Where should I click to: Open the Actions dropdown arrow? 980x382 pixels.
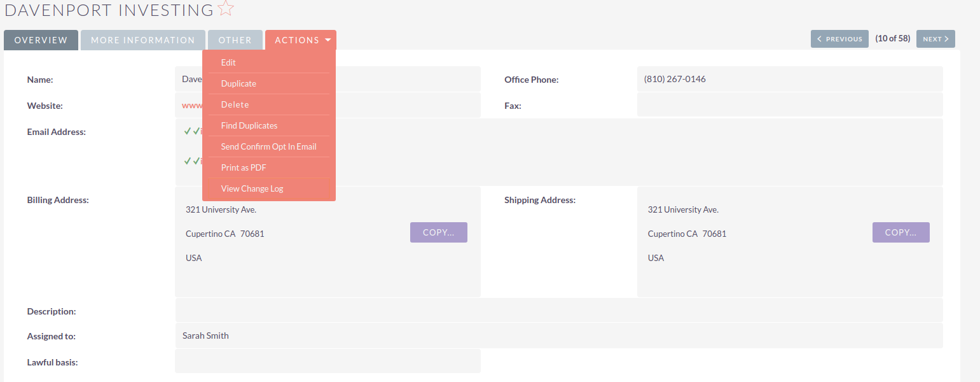point(328,40)
